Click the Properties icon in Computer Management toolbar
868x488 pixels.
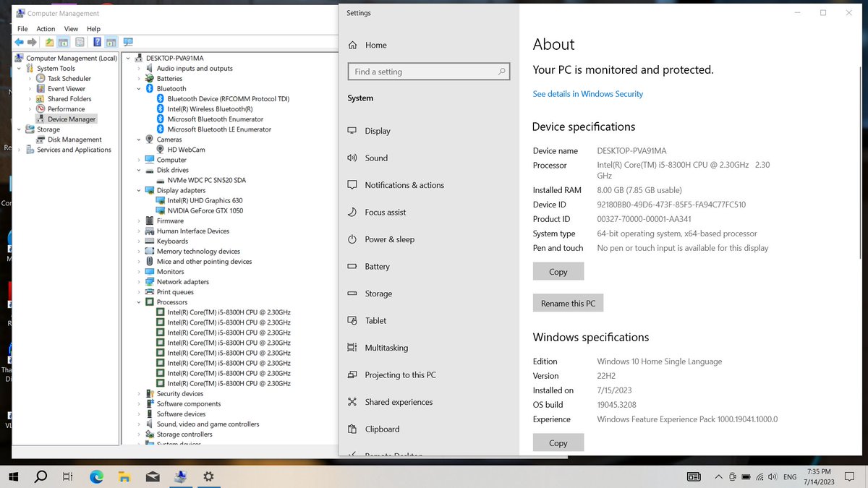click(80, 43)
